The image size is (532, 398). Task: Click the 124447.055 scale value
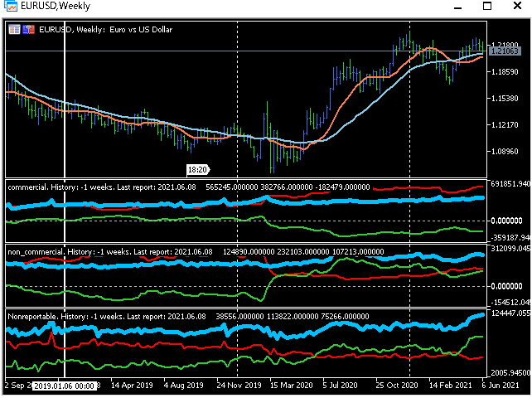click(510, 313)
